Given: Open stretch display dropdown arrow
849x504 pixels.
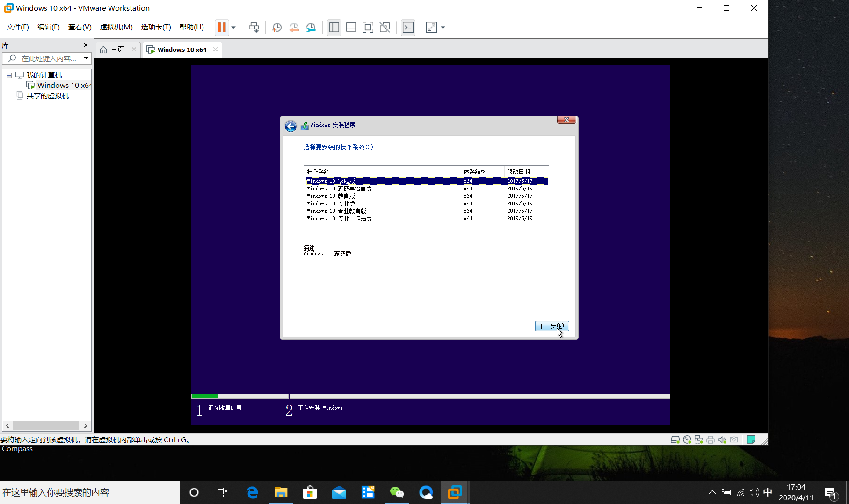Looking at the screenshot, I should 443,28.
